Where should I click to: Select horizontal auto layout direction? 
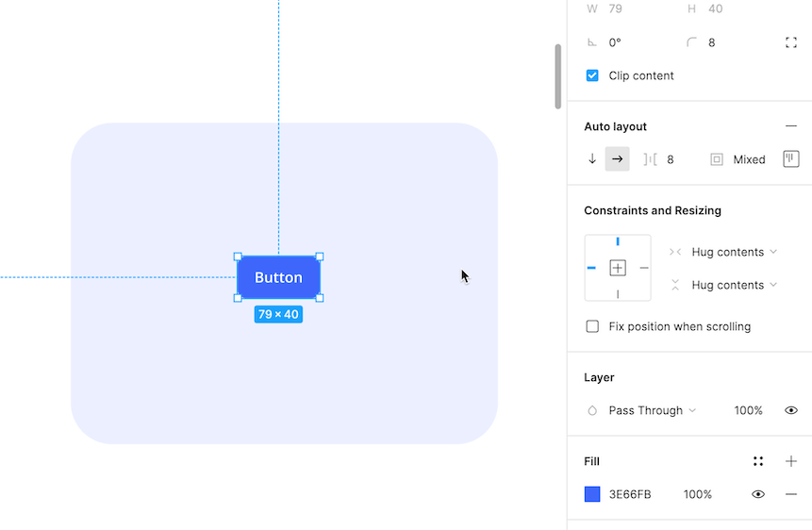pos(617,159)
